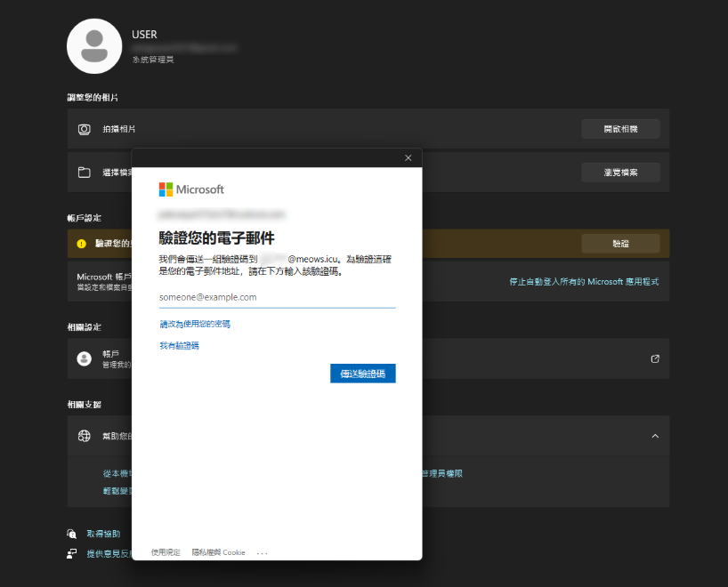This screenshot has width=728, height=587.
Task: Click the 瀏覽檔案 browse files button
Action: pyautogui.click(x=620, y=173)
